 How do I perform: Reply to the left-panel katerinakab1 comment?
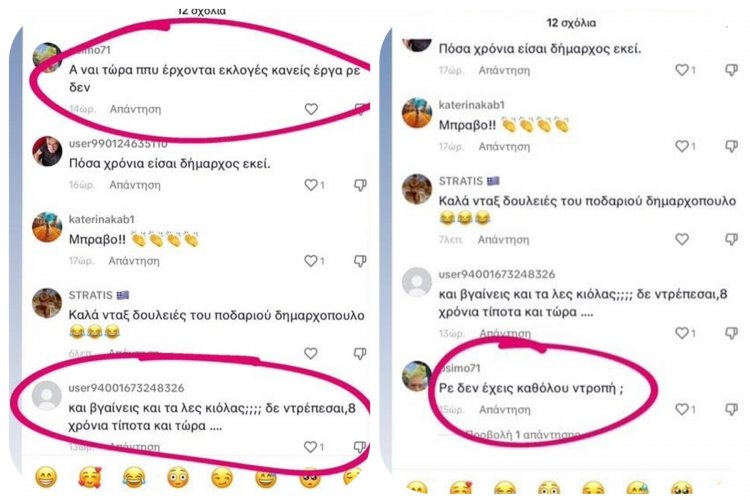pos(134,261)
